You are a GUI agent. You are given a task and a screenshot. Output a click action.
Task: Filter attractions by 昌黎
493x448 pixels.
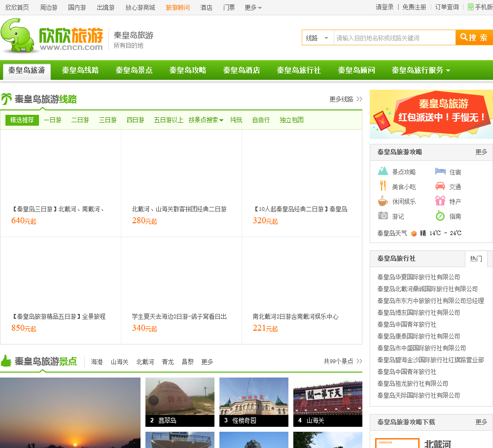click(188, 362)
